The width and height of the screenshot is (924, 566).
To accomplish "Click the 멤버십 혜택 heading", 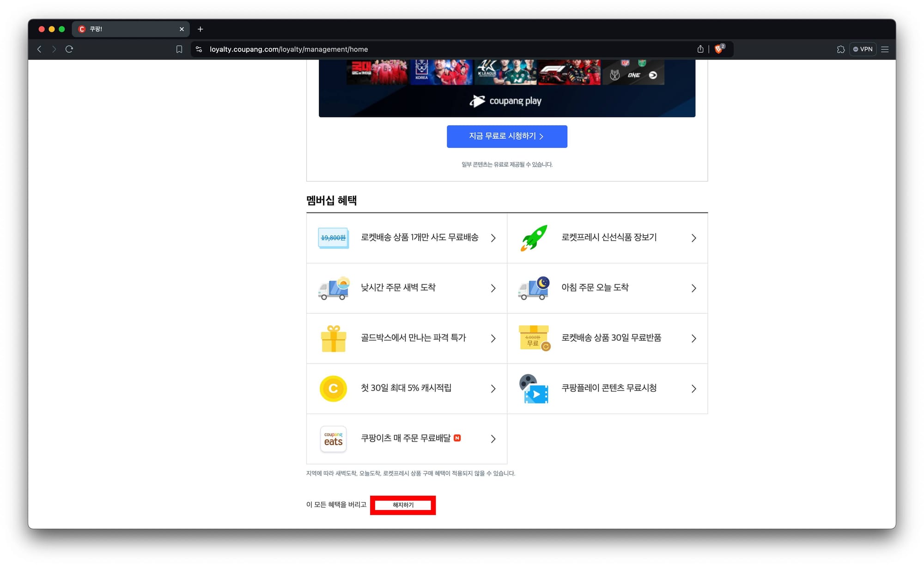I will (x=331, y=201).
